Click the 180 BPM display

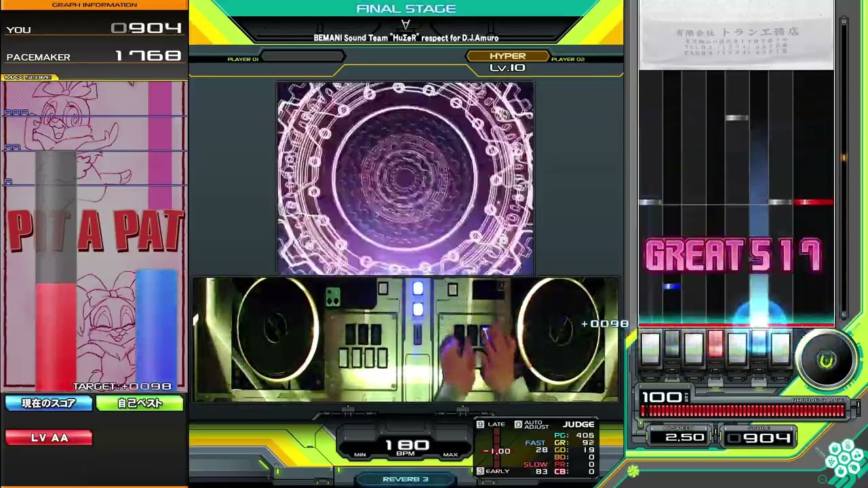pos(406,447)
